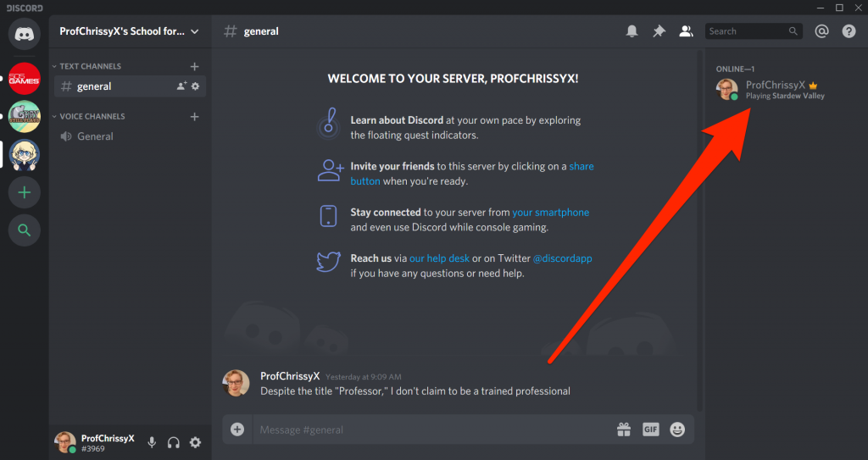Collapse the Text Channels category
Viewport: 868px width, 460px height.
(89, 66)
